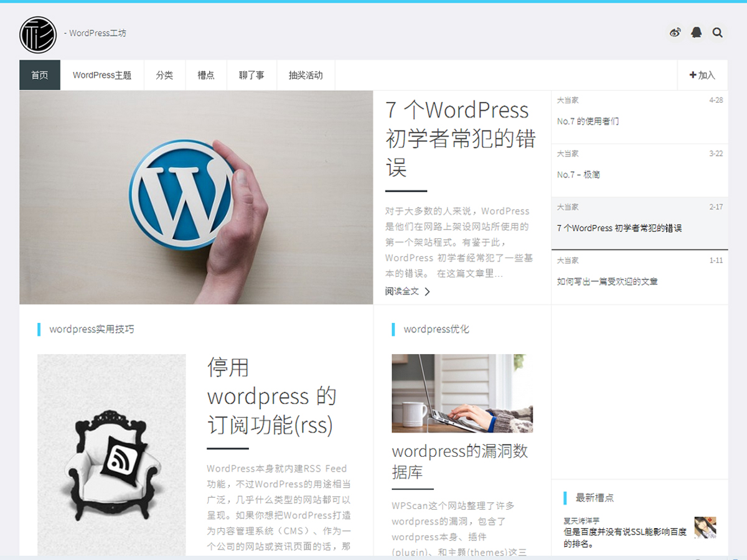The width and height of the screenshot is (747, 560).
Task: Open the RSS armchair thumbnail
Action: [x=111, y=455]
